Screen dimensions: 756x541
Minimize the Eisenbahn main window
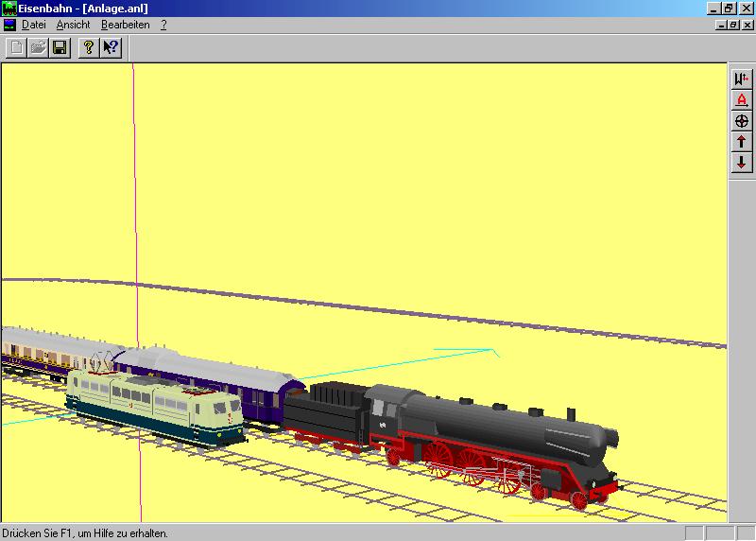coord(714,9)
